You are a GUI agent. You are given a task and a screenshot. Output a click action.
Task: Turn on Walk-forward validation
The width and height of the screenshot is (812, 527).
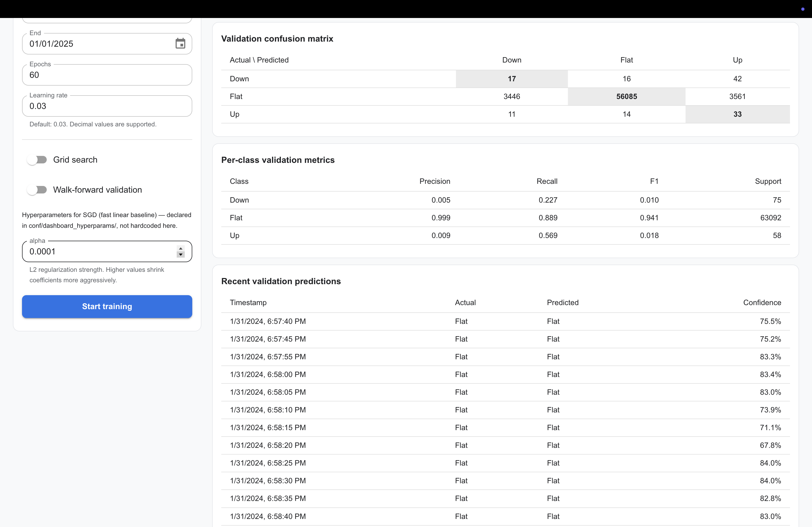click(x=37, y=190)
